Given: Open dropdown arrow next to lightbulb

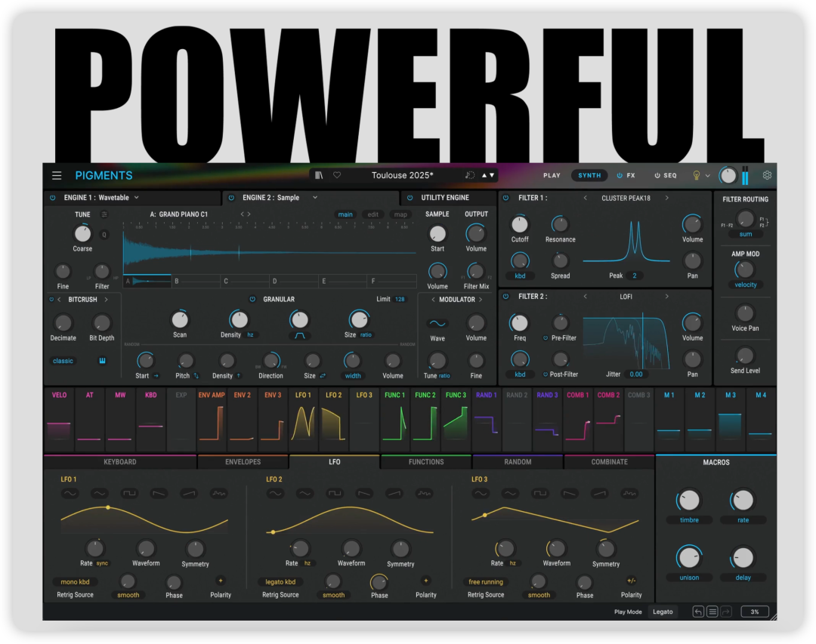Looking at the screenshot, I should [x=708, y=176].
